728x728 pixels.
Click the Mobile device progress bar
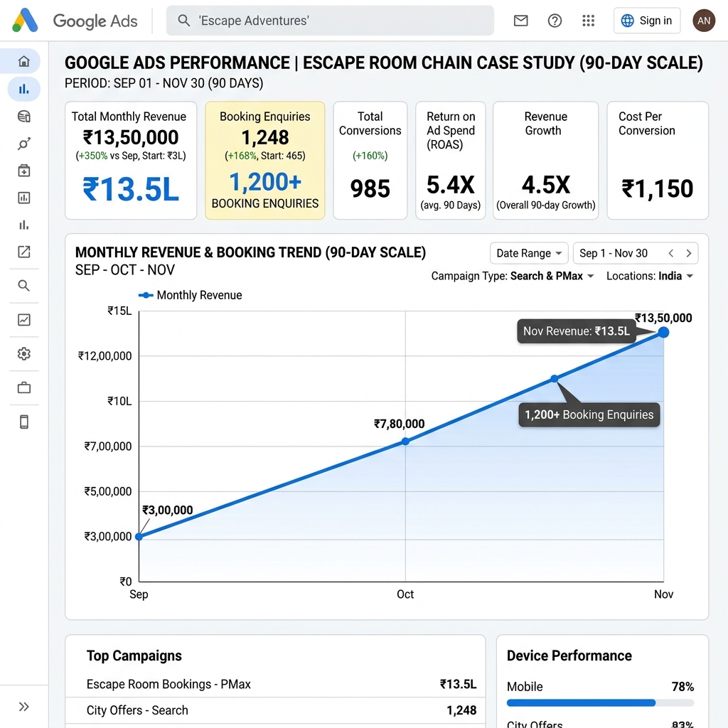[600, 703]
